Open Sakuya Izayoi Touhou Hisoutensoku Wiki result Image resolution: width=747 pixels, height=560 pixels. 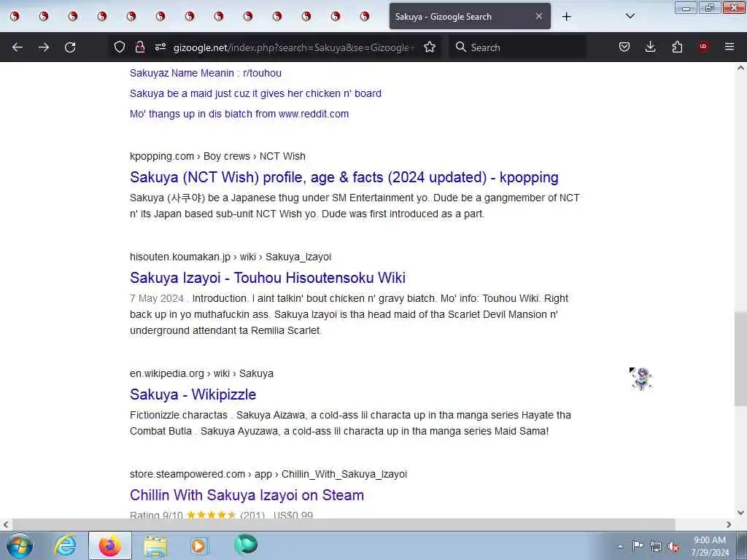tap(268, 278)
